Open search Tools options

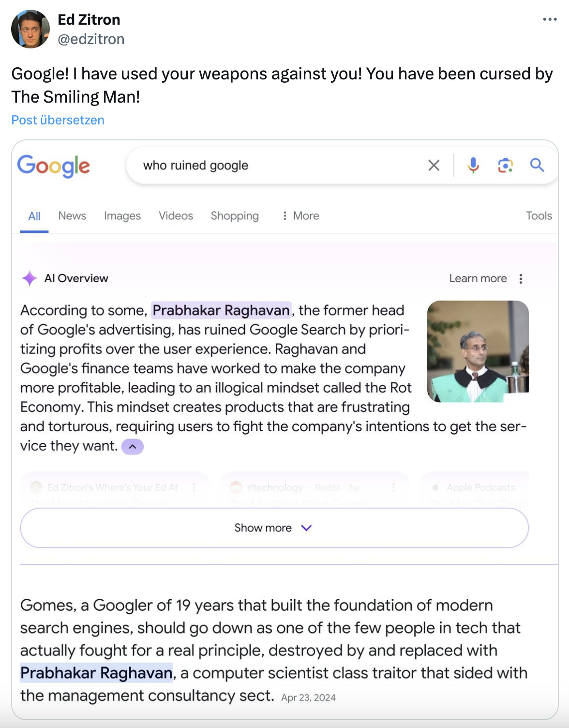point(539,216)
